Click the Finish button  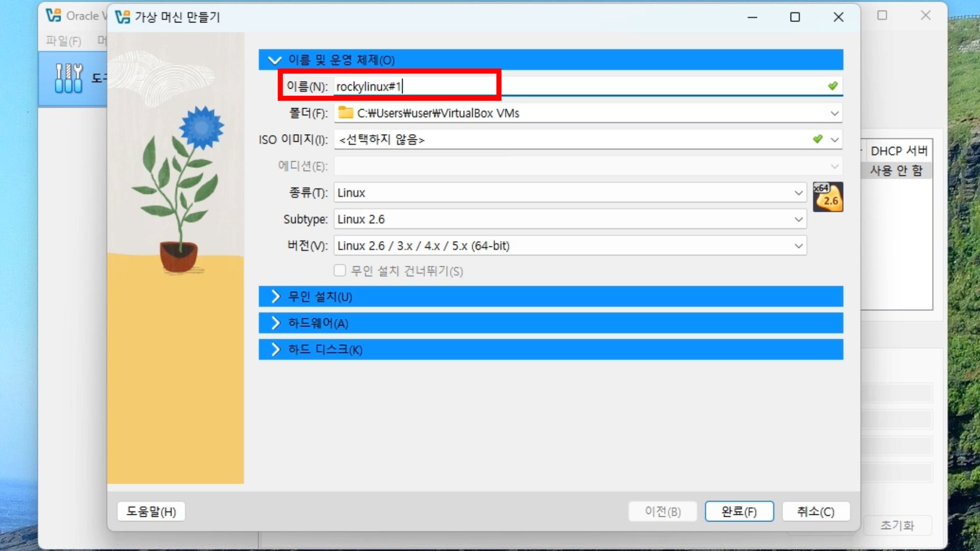(739, 511)
